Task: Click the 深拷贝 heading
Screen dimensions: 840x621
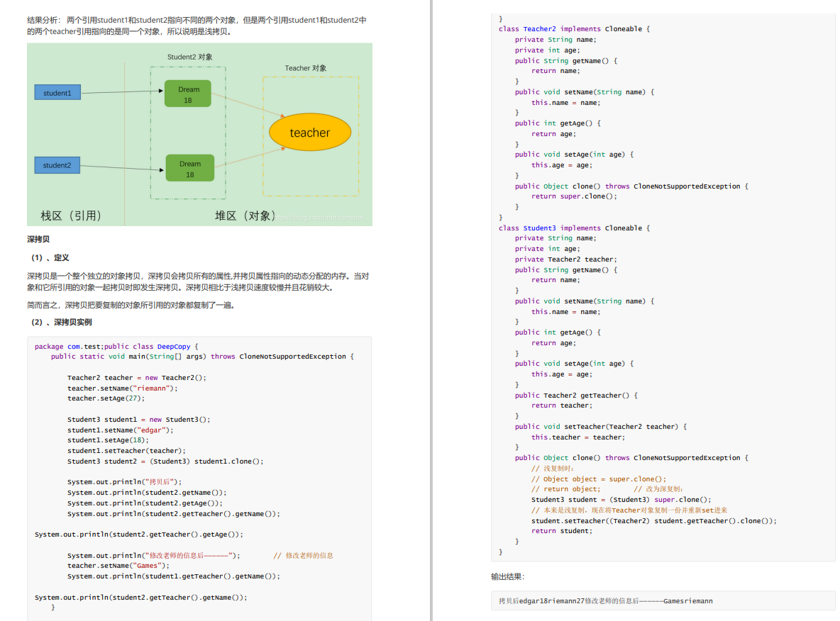Action: pos(38,240)
